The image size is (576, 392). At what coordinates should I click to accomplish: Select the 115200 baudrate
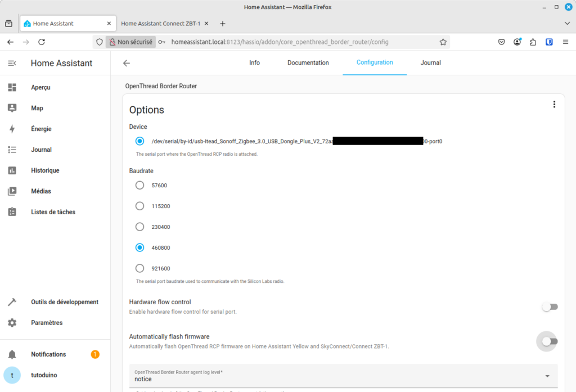tap(139, 206)
